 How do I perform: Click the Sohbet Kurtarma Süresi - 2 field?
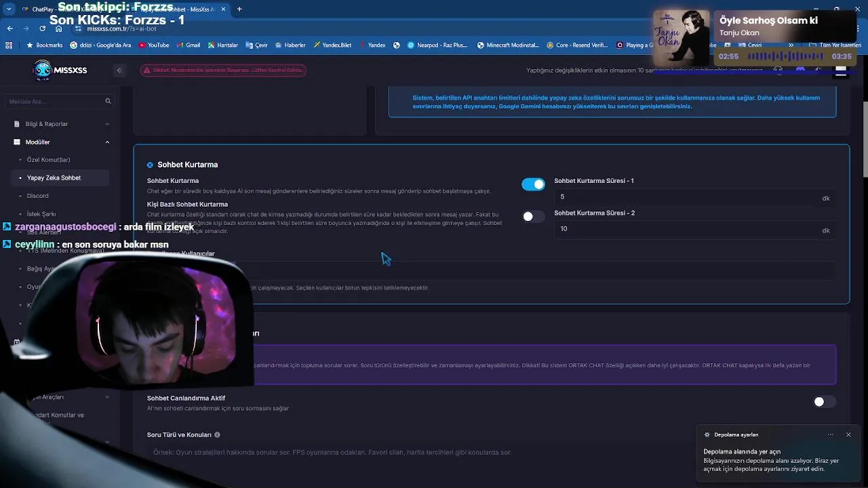pos(694,229)
